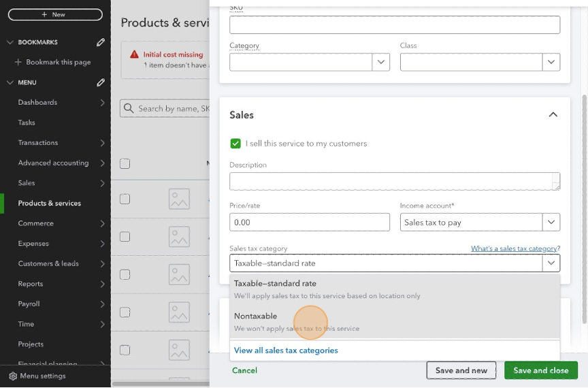
Task: Collapse the Sales section chevron
Action: (x=553, y=115)
